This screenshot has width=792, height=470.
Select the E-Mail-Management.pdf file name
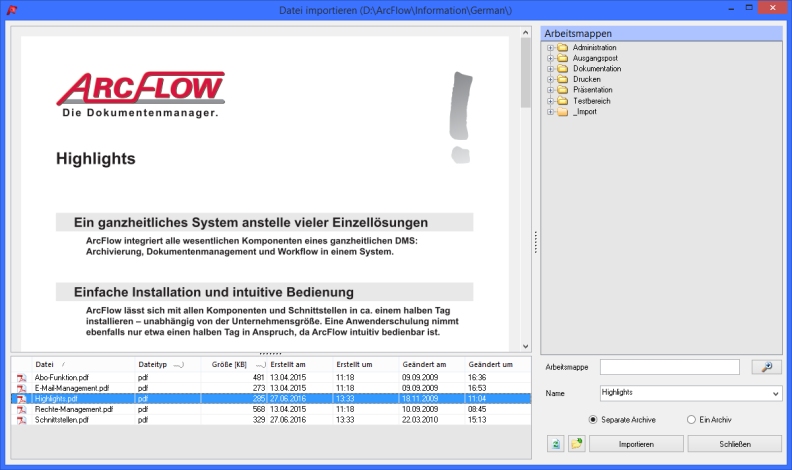[72, 388]
